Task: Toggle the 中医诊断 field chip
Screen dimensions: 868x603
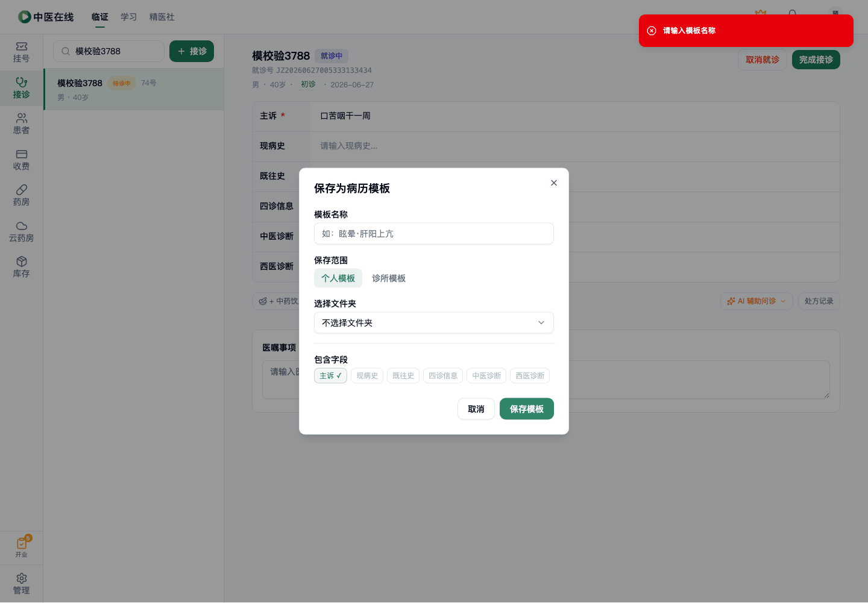Action: click(486, 376)
